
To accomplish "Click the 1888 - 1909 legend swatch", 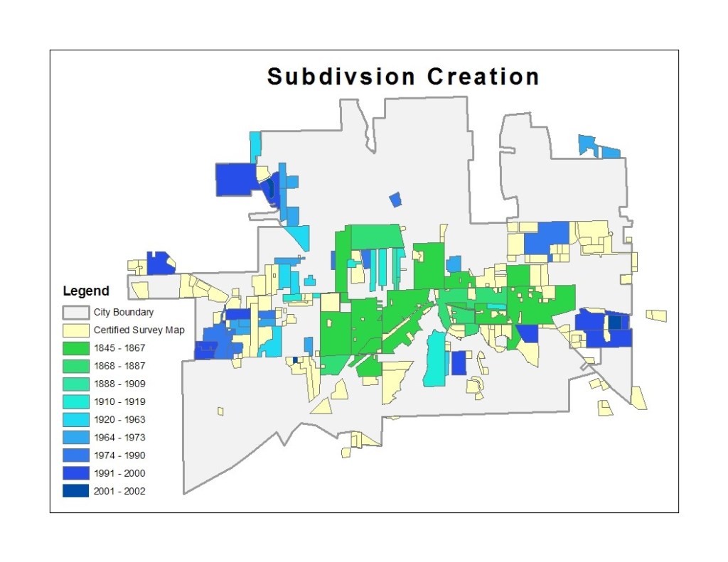I will click(75, 384).
